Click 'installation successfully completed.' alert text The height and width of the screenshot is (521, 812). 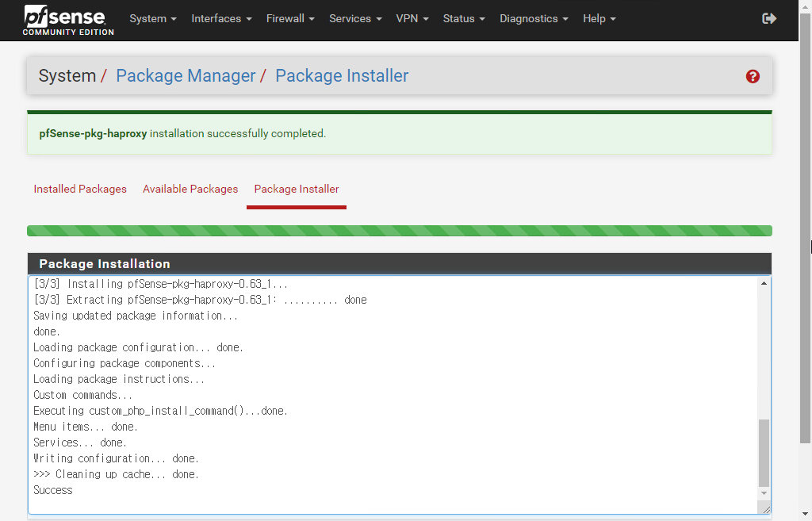238,133
